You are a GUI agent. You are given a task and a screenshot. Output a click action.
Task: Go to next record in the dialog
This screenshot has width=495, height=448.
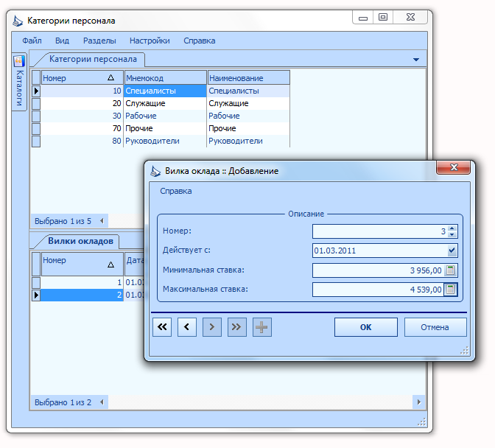(x=212, y=327)
